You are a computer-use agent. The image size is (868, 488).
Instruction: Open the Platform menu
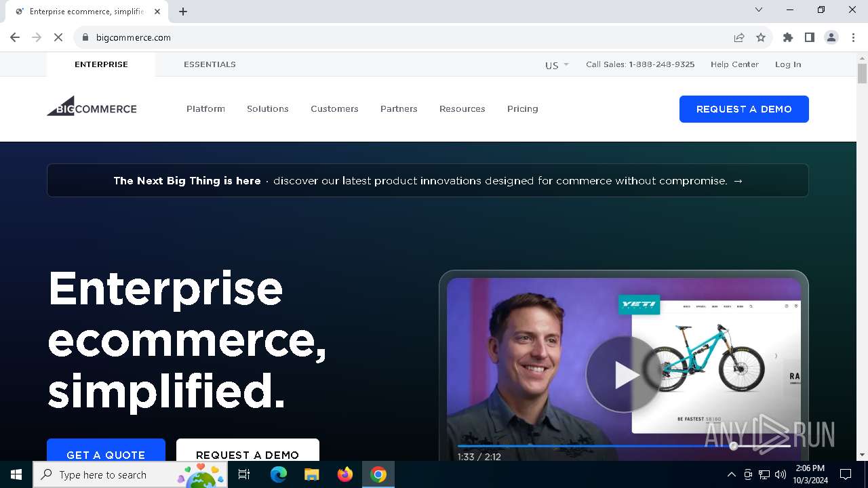tap(205, 108)
